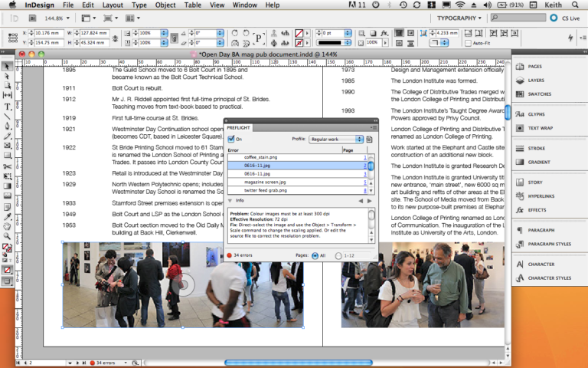This screenshot has width=588, height=368.
Task: Click page link for magazine screen.jpg
Action: coord(364,182)
